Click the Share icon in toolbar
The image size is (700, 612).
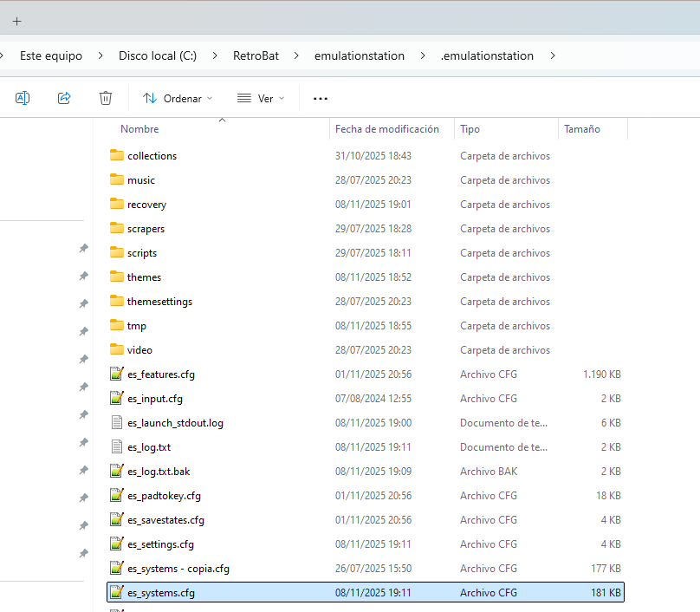point(64,98)
